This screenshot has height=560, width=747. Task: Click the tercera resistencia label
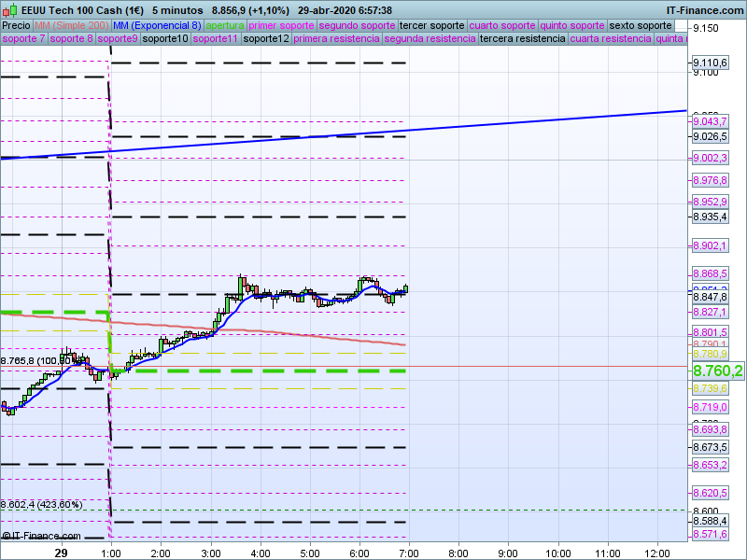(522, 39)
